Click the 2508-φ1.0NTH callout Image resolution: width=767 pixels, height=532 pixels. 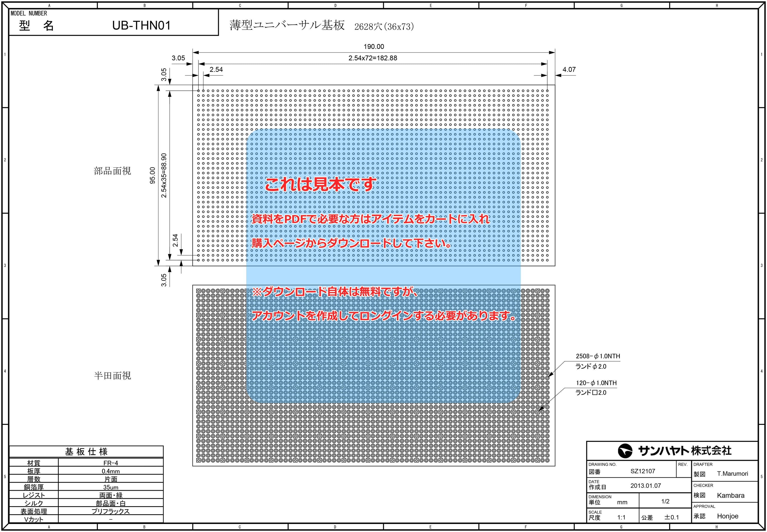coord(598,356)
